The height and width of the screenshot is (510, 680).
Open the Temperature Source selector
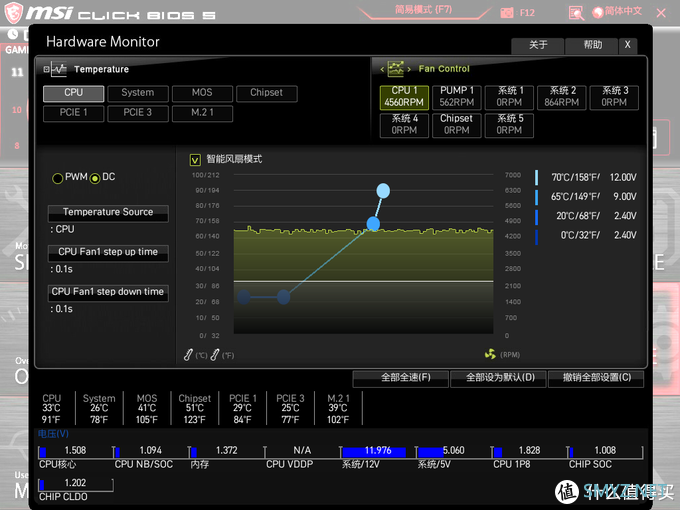click(x=108, y=213)
